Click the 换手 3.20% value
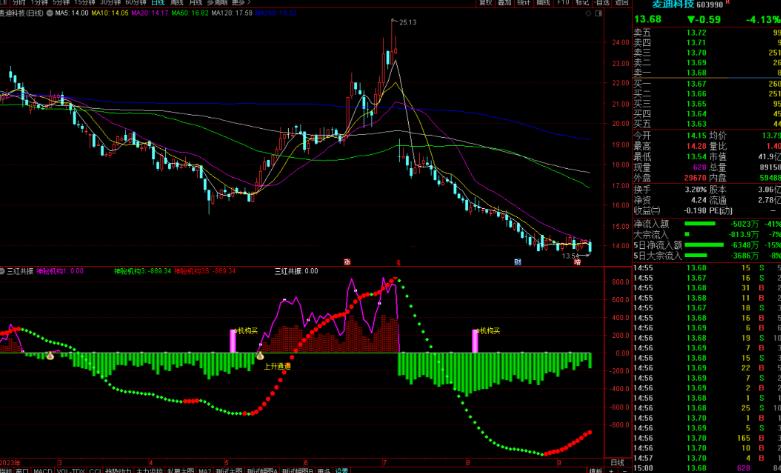This screenshot has width=781, height=473. click(697, 190)
